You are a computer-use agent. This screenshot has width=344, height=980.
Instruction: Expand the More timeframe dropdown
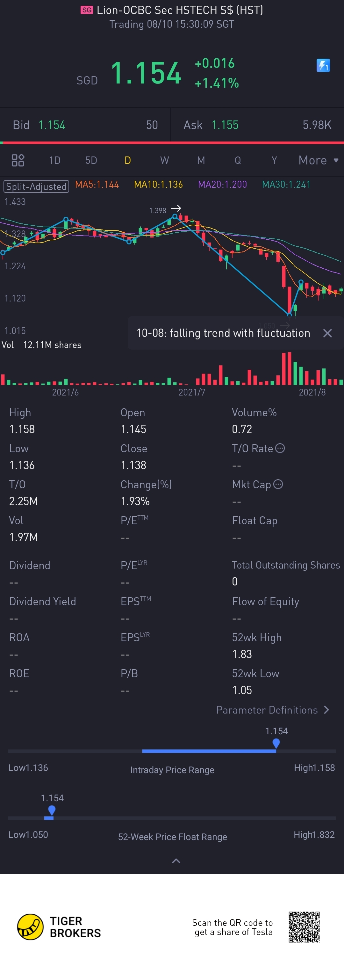point(318,160)
